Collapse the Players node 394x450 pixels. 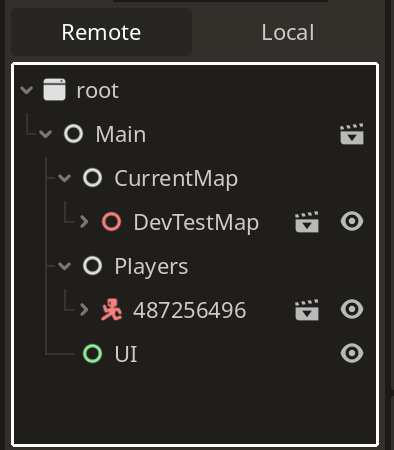64,266
